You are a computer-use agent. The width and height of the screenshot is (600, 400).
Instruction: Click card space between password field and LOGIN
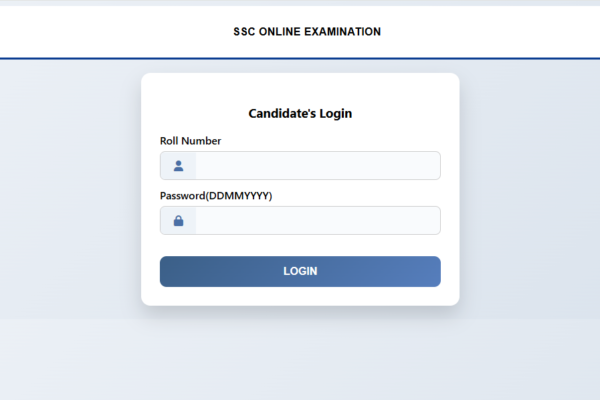coord(300,245)
